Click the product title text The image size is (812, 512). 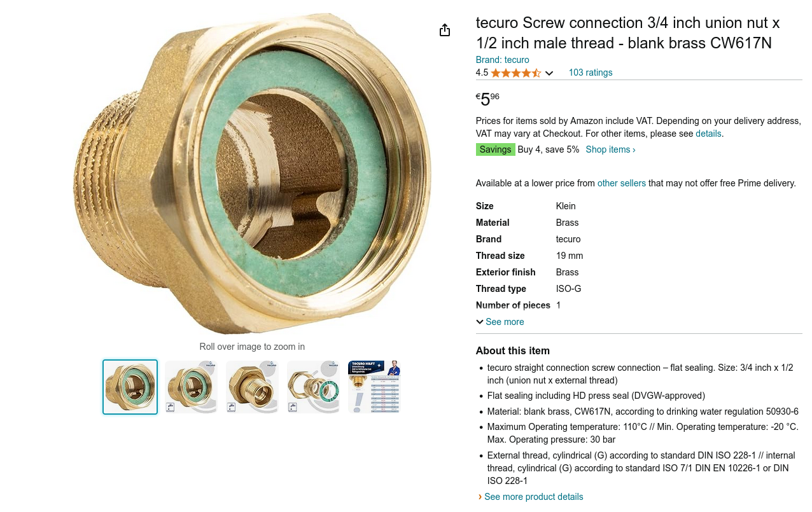(627, 33)
